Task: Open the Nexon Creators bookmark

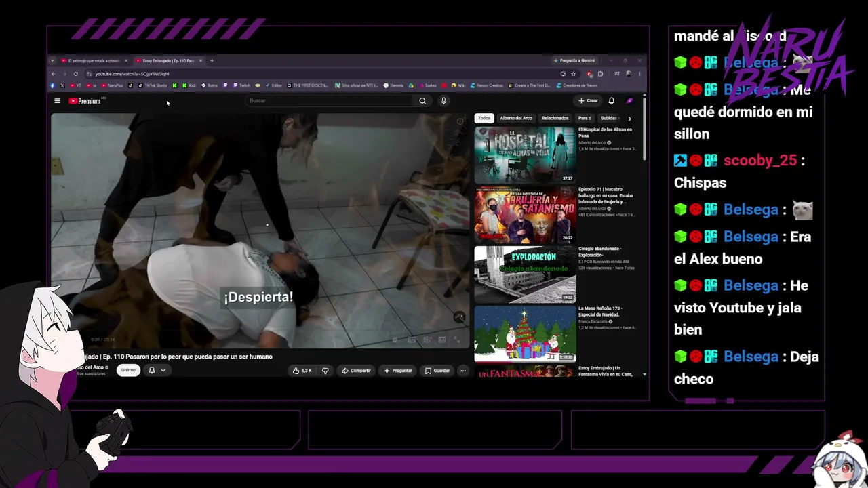Action: (x=487, y=85)
